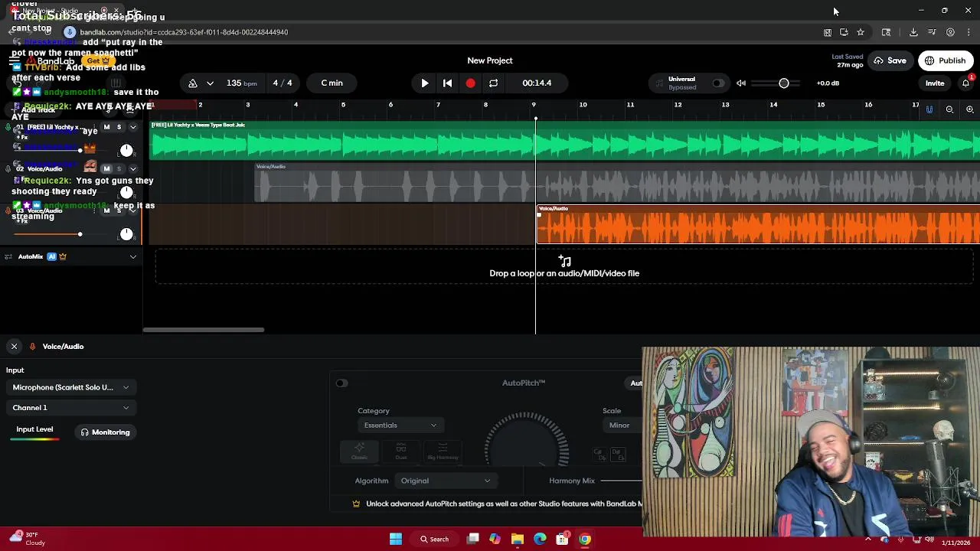Screen dimensions: 980x551
Task: Open track 03 Fx effects
Action: 21,220
